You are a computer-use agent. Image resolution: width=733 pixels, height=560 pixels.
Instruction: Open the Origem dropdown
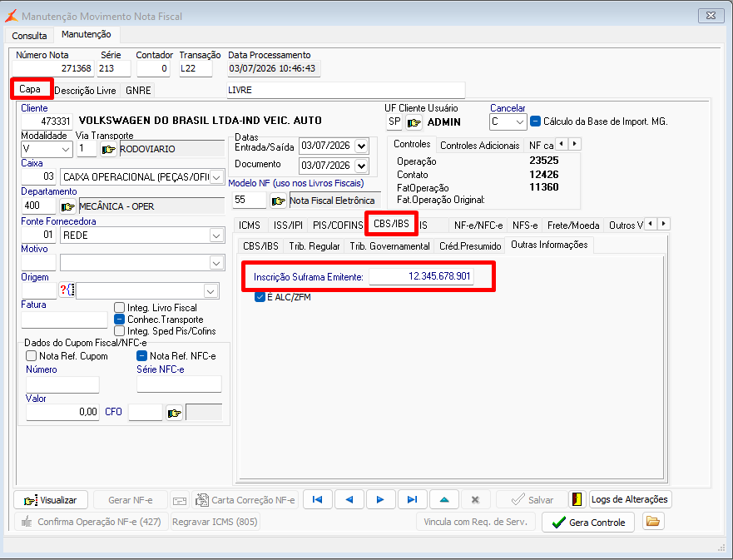210,291
